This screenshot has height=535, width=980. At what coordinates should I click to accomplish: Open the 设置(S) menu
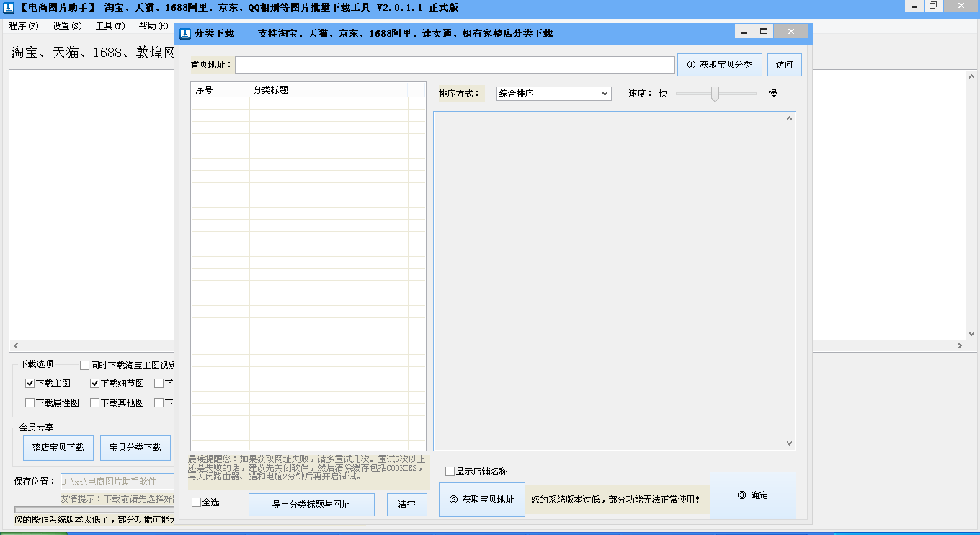click(x=67, y=26)
